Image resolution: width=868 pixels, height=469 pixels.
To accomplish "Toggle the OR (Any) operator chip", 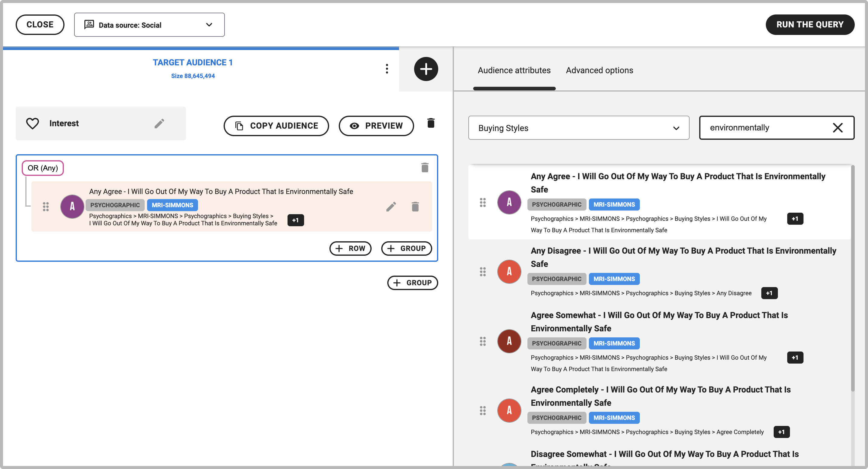I will pyautogui.click(x=43, y=168).
